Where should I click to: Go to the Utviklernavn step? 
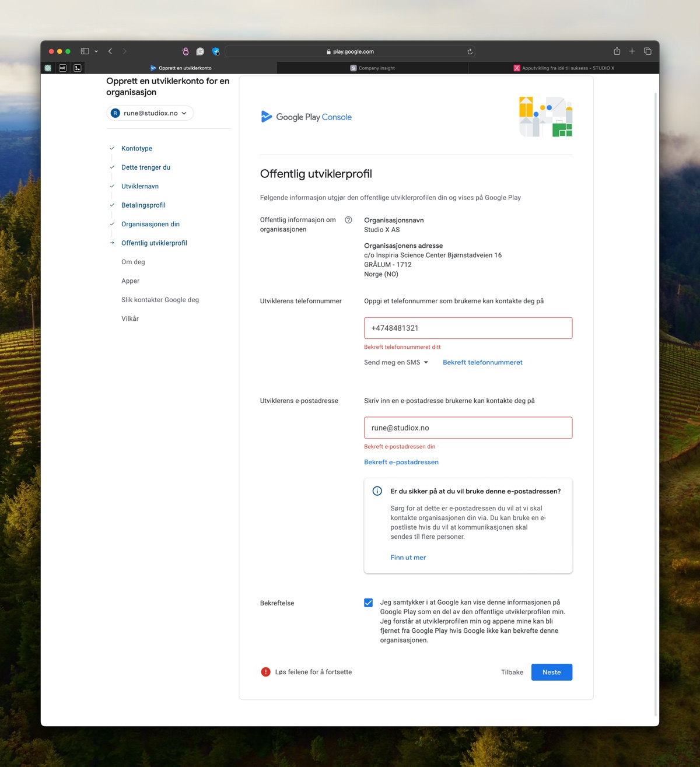[140, 187]
